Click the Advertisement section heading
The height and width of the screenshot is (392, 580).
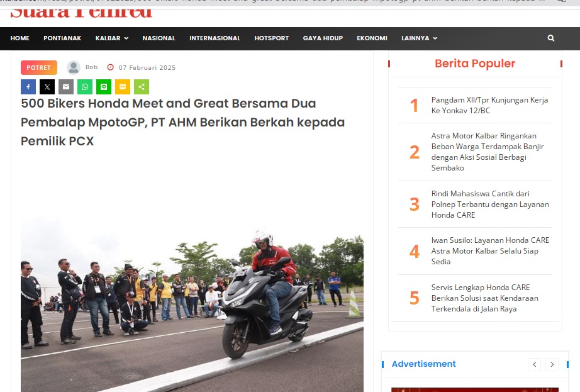pos(423,364)
